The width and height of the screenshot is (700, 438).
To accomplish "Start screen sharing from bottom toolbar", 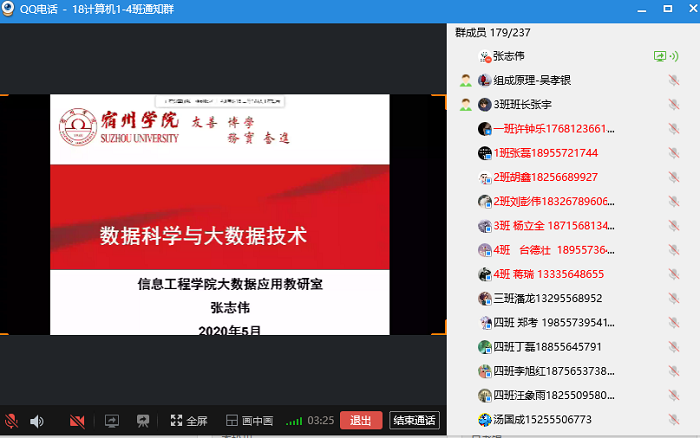I will click(x=112, y=421).
